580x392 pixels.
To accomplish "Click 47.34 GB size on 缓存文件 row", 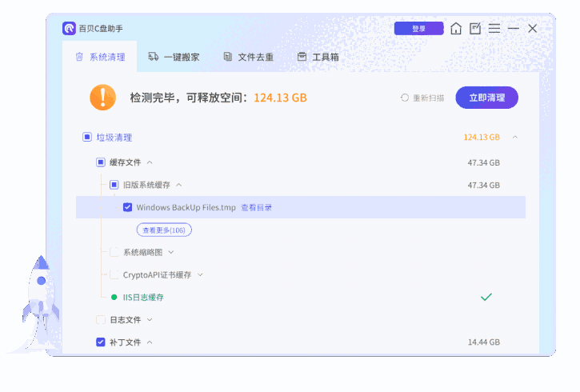I will (x=484, y=162).
